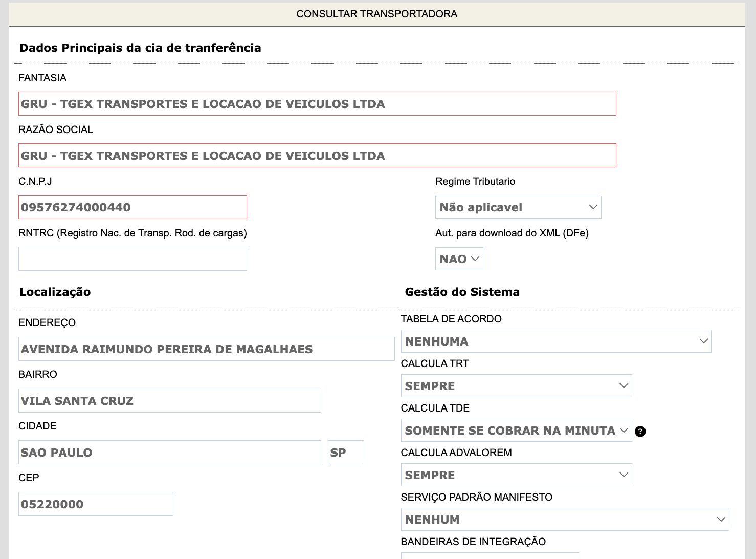This screenshot has height=559, width=756.
Task: Click the Dados Principais da cia de tranferência heading
Action: [140, 48]
